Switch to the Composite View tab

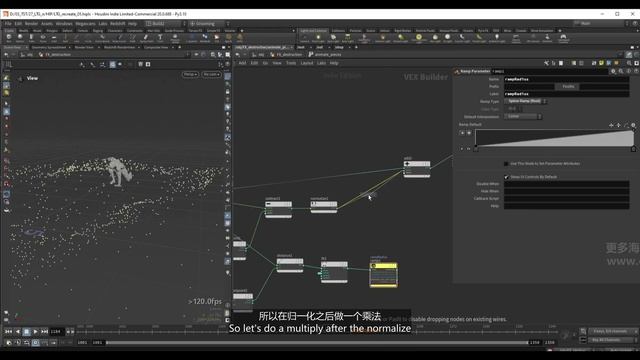pyautogui.click(x=156, y=47)
